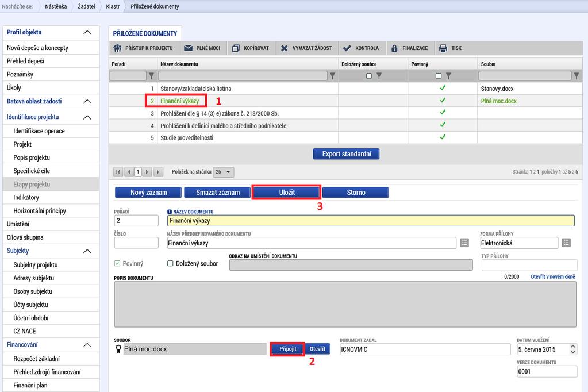Click the Číslo input field
The image size is (588, 392).
136,243
